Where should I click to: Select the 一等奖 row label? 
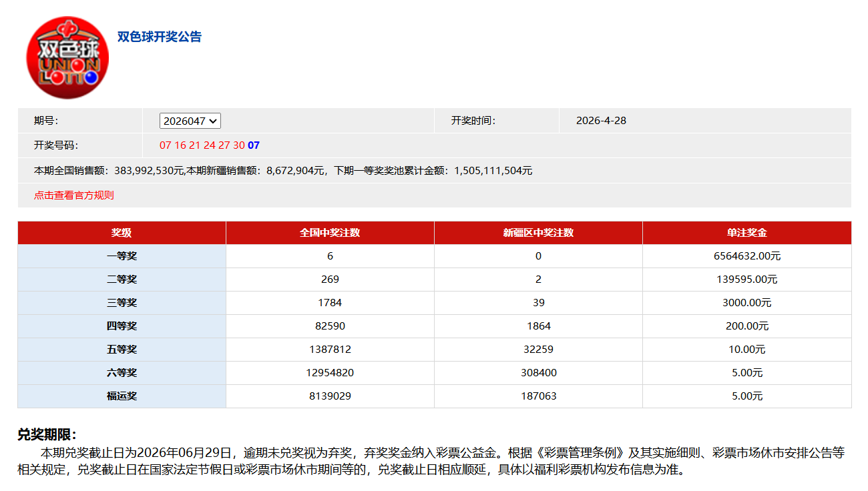click(x=122, y=256)
